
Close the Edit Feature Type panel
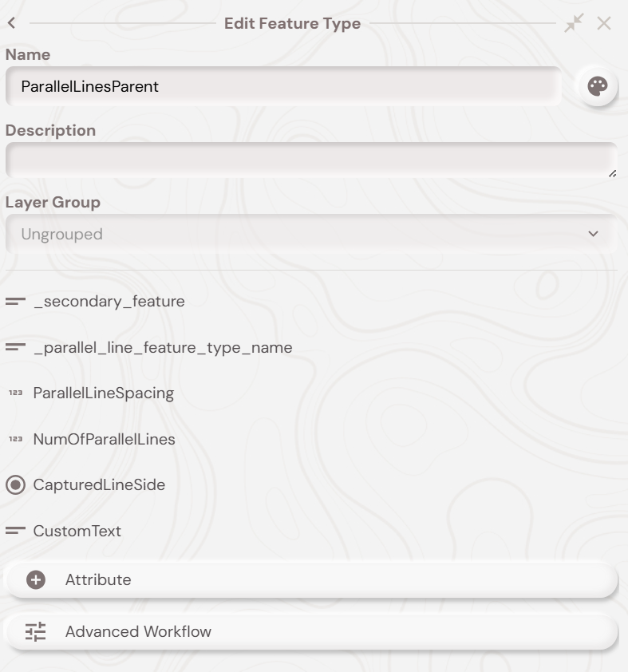tap(604, 24)
